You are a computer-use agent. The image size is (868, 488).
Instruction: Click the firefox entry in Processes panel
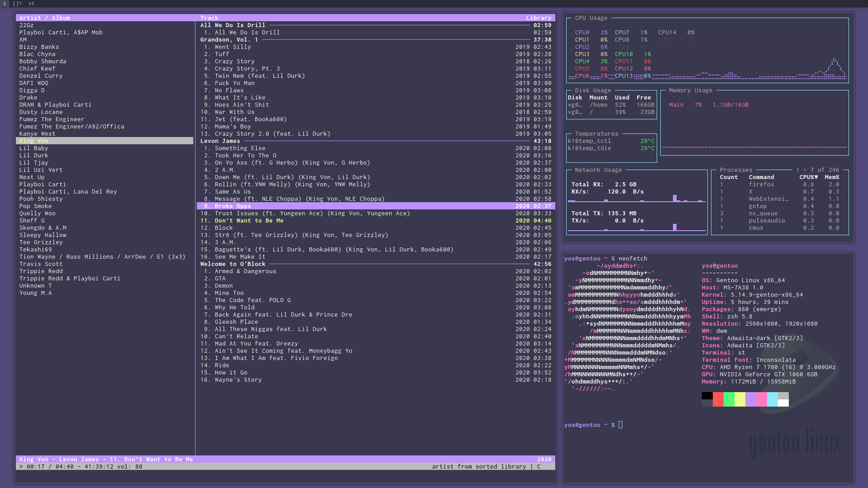point(763,184)
